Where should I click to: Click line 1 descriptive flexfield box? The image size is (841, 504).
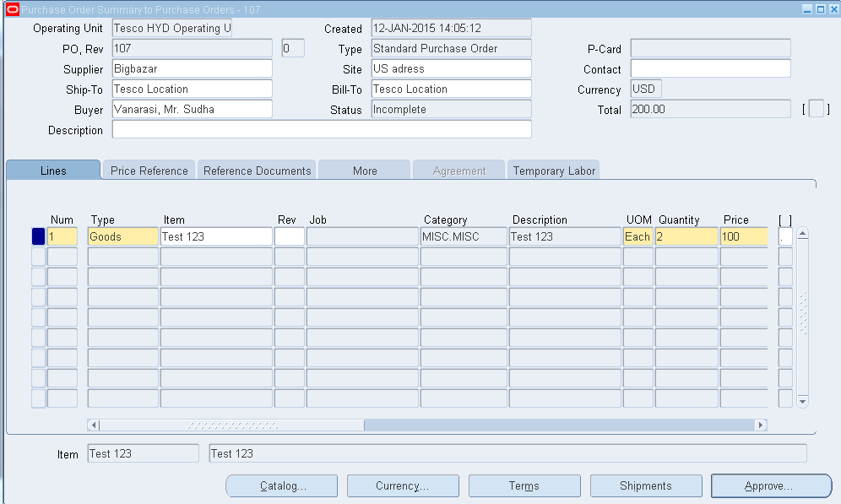(785, 236)
